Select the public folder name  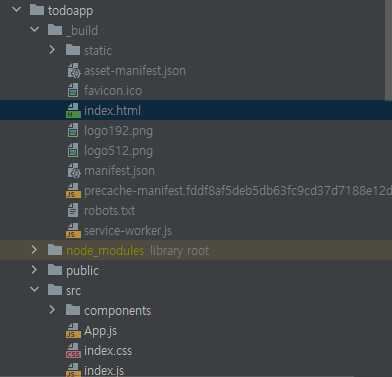click(x=82, y=271)
